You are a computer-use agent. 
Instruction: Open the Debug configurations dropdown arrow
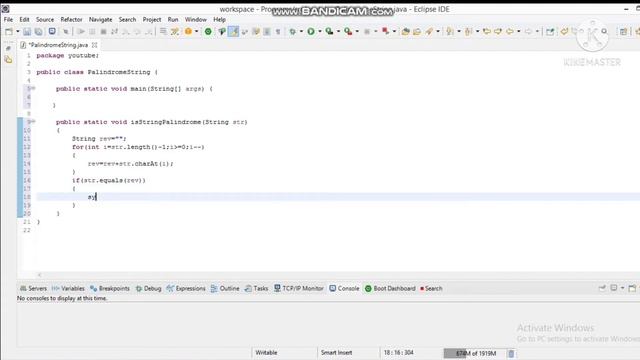tap(301, 31)
